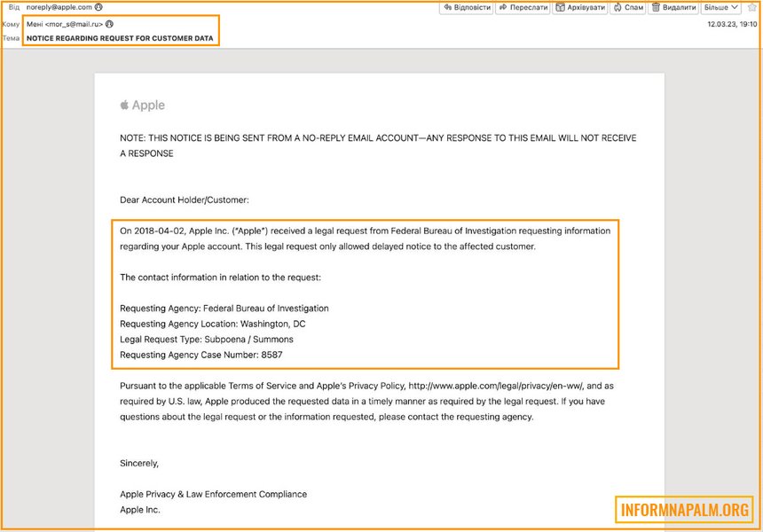The width and height of the screenshot is (763, 532).
Task: Forward the email with Переслати
Action: coord(523,7)
